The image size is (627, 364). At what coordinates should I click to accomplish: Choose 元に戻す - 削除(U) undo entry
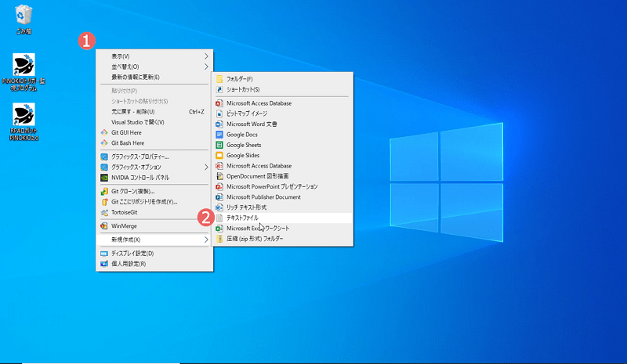(x=154, y=112)
